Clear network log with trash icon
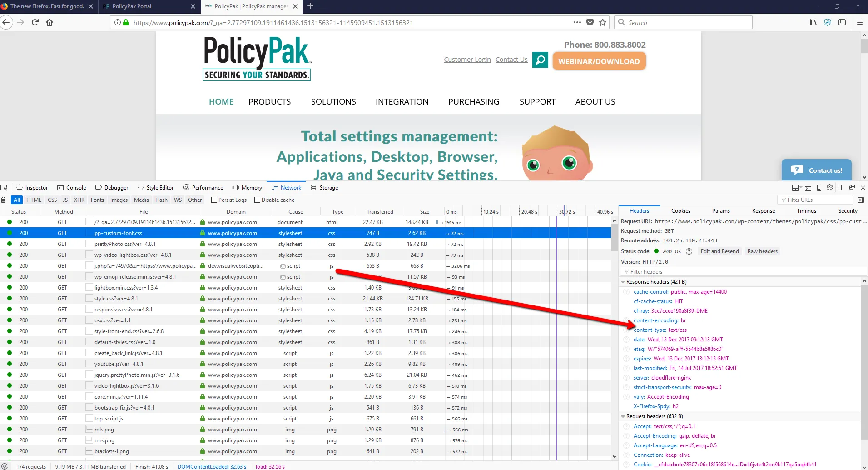This screenshot has width=868, height=470. (4, 200)
